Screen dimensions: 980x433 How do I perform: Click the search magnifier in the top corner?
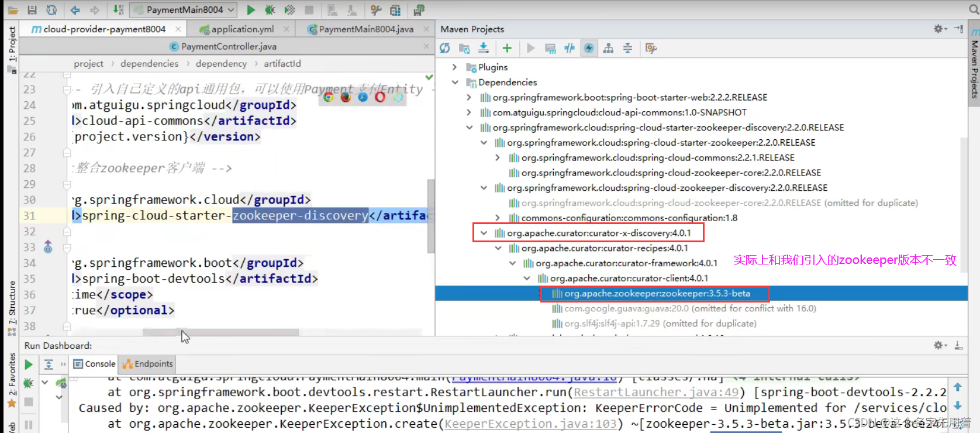974,9
